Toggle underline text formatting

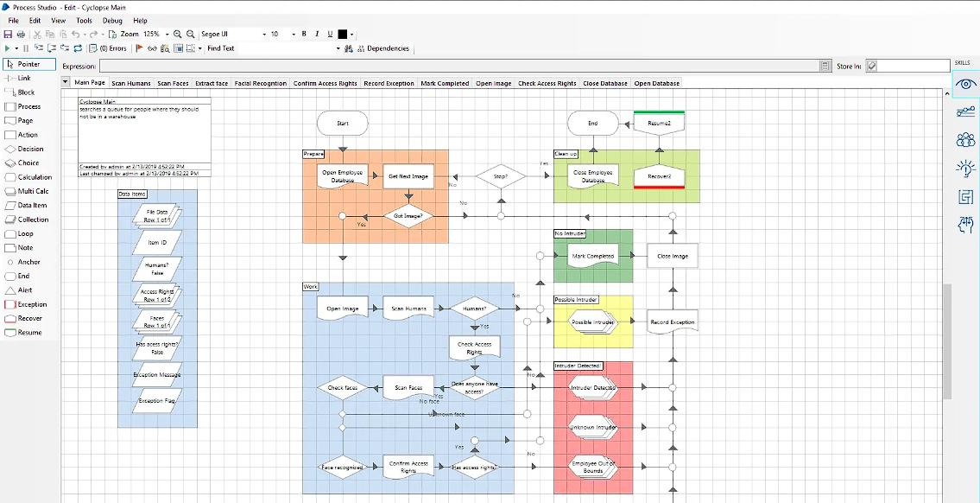(x=331, y=35)
